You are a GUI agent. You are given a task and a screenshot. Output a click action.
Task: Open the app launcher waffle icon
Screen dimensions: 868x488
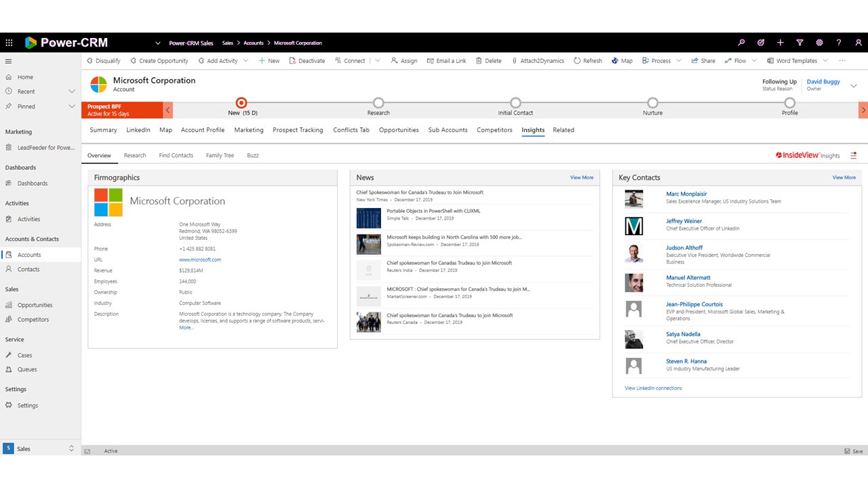tap(9, 43)
